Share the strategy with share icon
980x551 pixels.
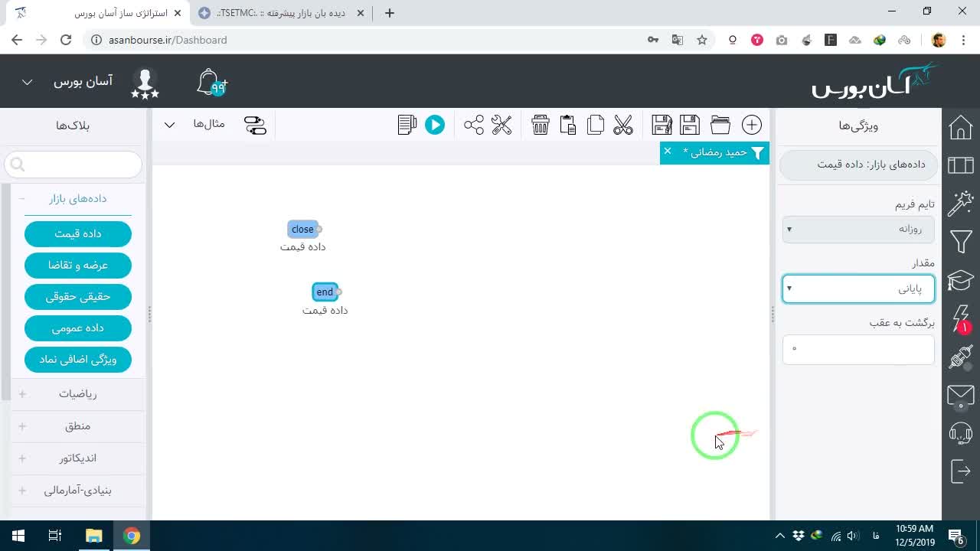point(474,126)
